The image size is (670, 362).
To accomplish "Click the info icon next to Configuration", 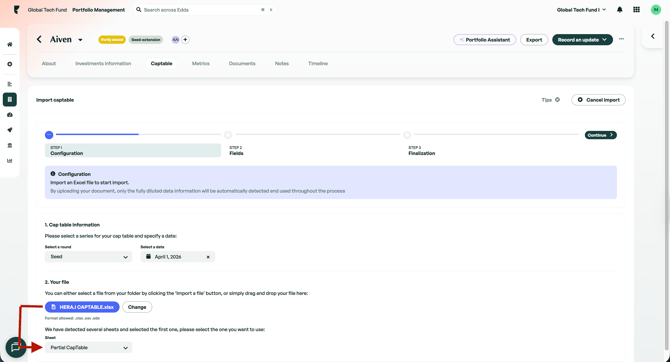I will (x=53, y=174).
